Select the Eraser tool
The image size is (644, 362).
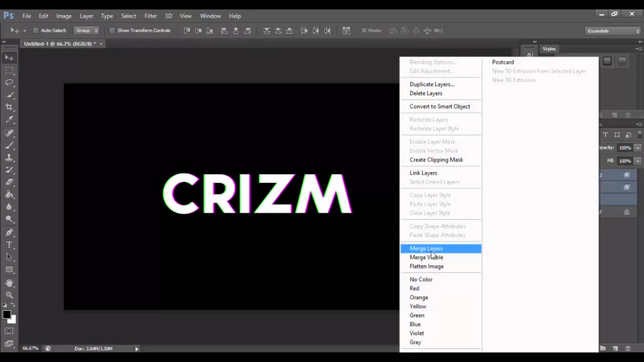pyautogui.click(x=9, y=183)
